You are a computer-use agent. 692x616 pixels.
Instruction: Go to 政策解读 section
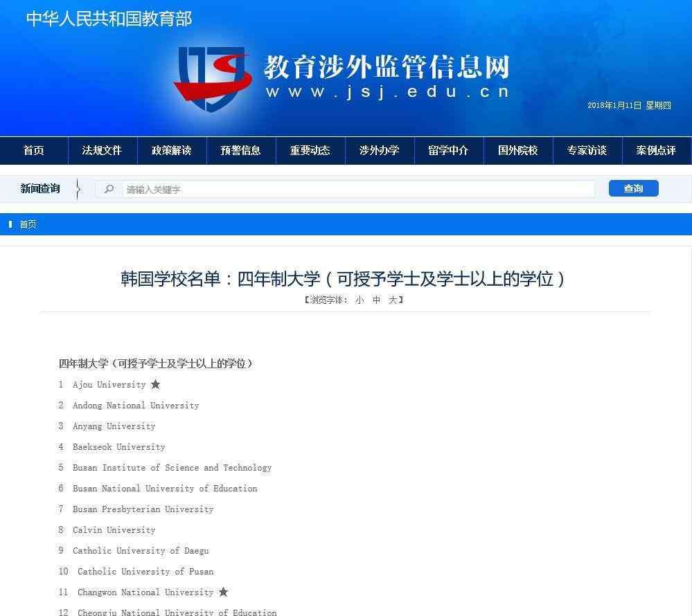coord(171,150)
